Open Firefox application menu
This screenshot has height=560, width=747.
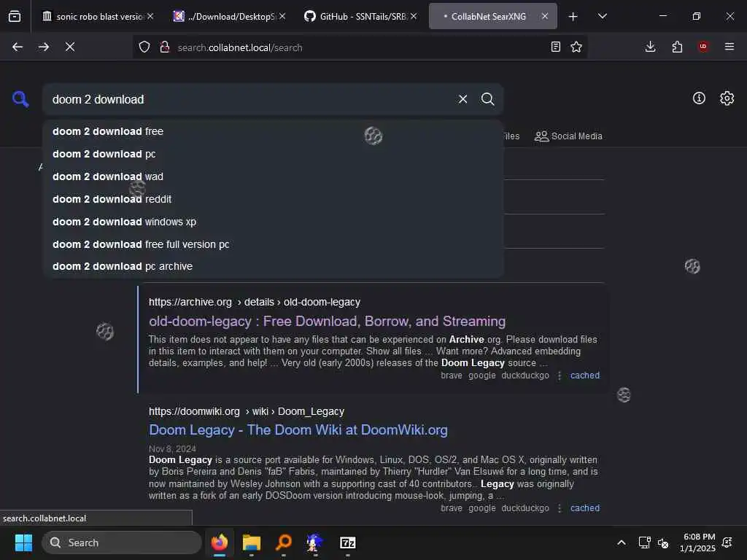(729, 47)
